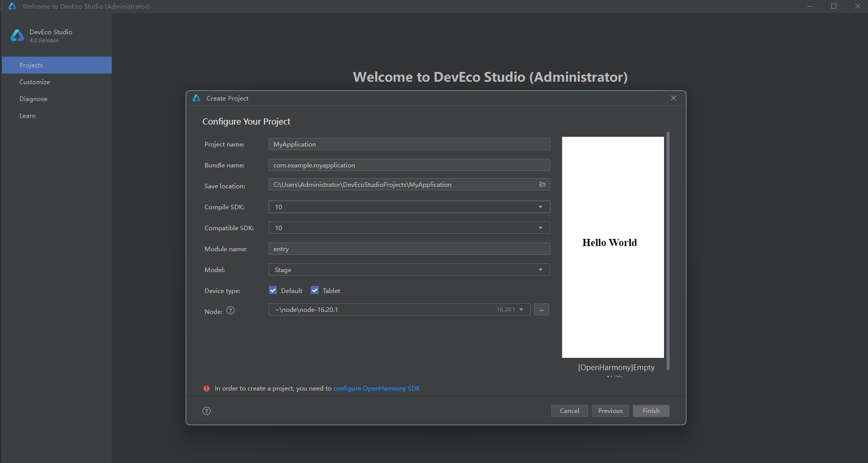Click the 4.0 Release version text

44,40
